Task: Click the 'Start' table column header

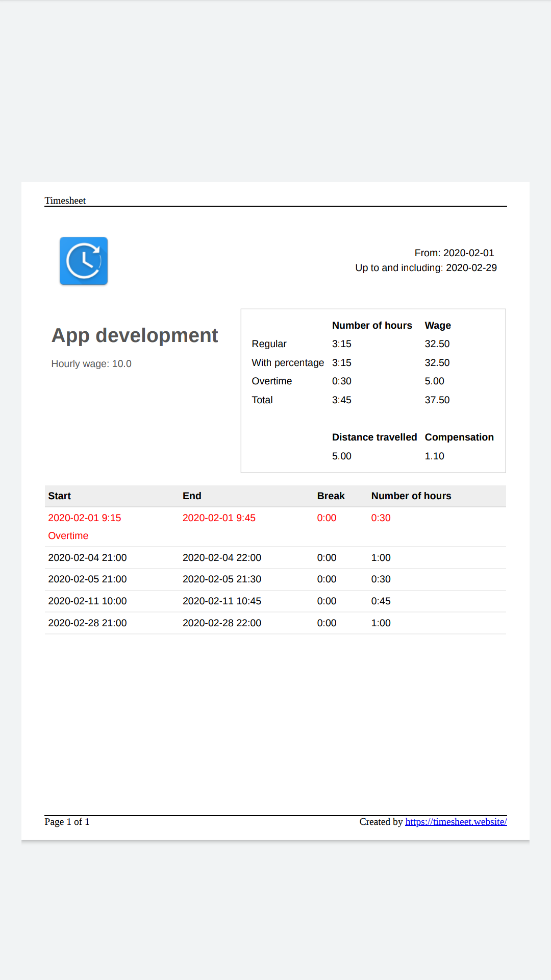Action: (59, 496)
